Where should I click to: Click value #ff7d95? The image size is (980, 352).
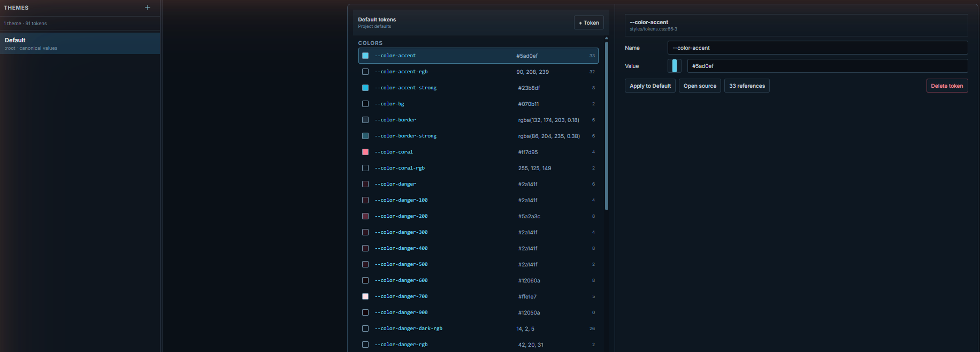pos(528,152)
